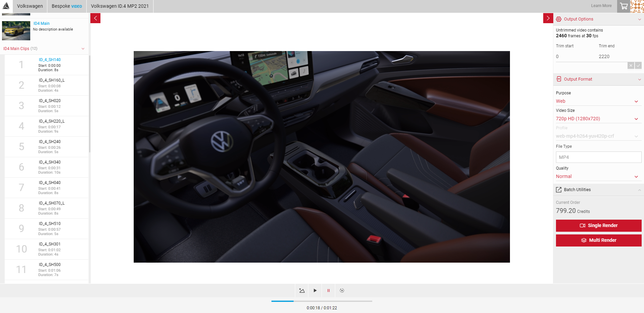Click the clip list scrollbar

90,104
